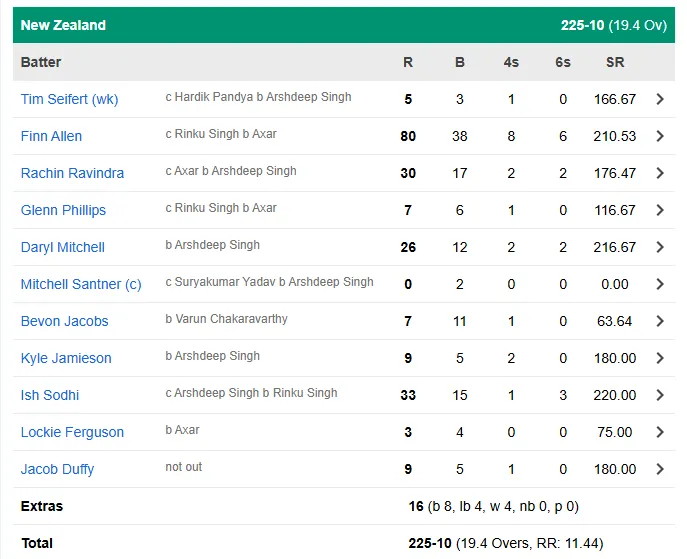The image size is (687, 559).
Task: Go to Rachin Ravindra's player page
Action: (x=72, y=173)
